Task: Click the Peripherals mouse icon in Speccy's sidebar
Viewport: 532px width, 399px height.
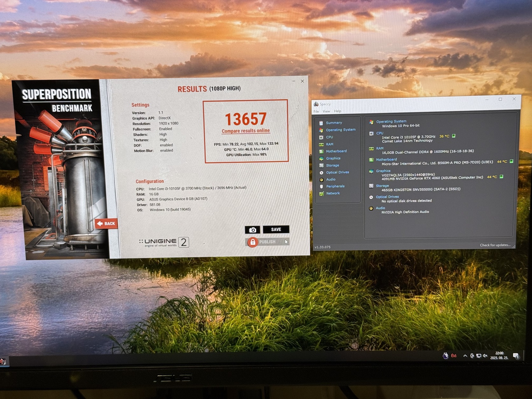Action: click(321, 186)
